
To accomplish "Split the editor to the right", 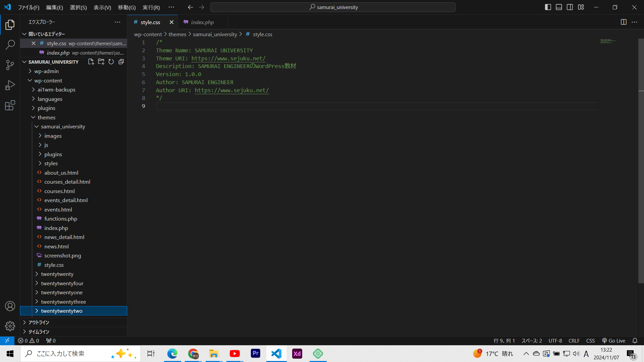I will (624, 22).
